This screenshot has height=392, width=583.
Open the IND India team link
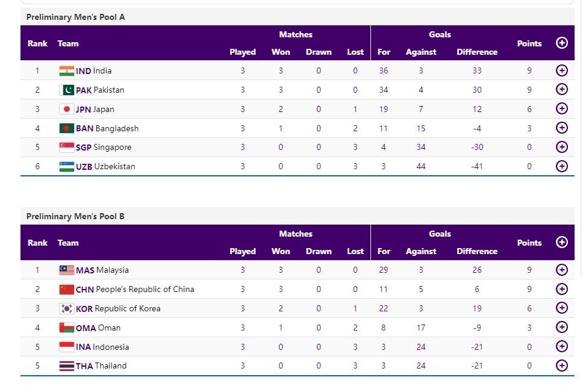point(94,71)
